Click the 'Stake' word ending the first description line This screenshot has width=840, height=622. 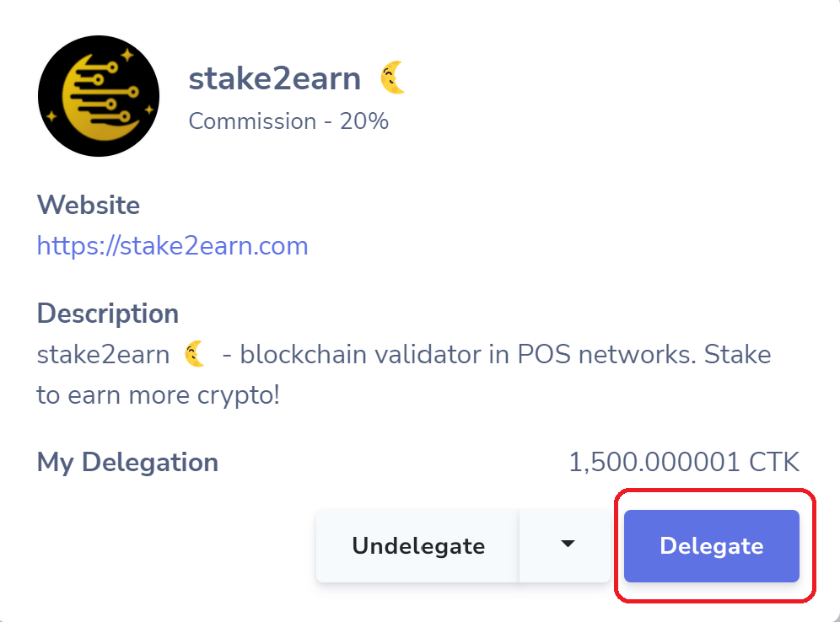click(x=737, y=354)
